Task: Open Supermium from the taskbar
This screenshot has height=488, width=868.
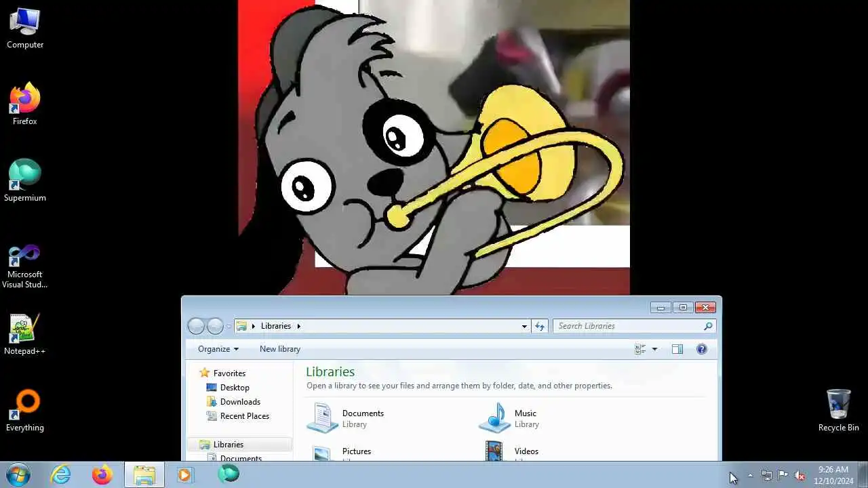Action: click(229, 474)
